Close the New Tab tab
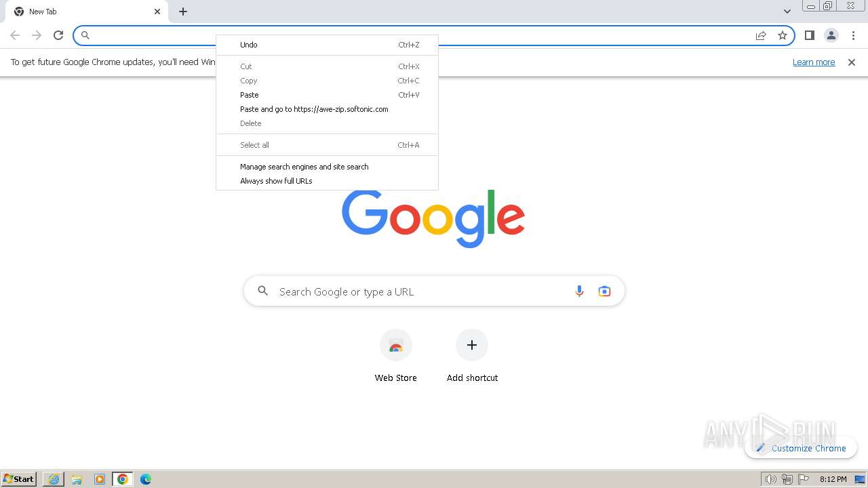Image resolution: width=868 pixels, height=488 pixels. [x=157, y=12]
